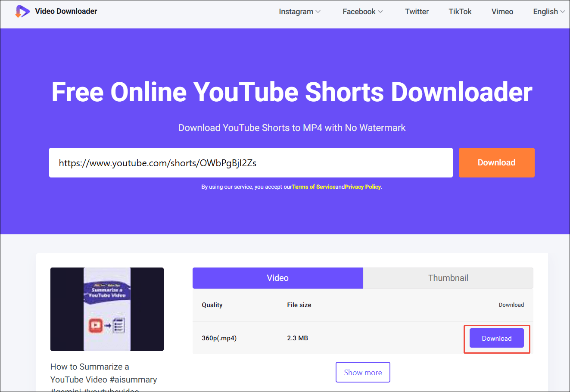Click the Show more button
Screen dimensions: 570x392
pos(363,372)
